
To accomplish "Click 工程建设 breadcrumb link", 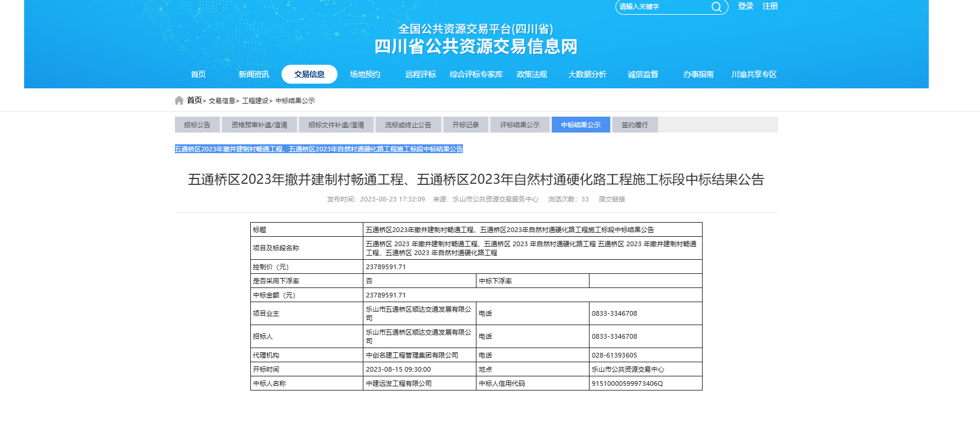I will point(255,101).
